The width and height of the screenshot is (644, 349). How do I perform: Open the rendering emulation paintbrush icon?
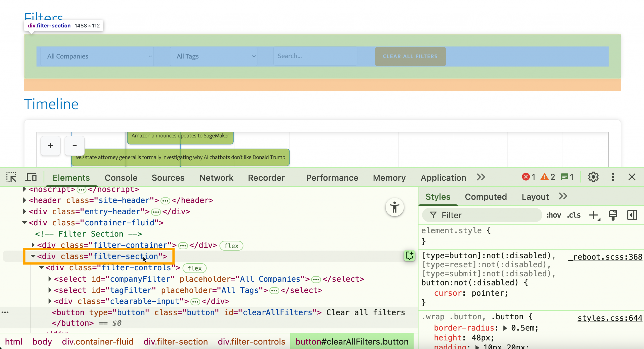(x=613, y=215)
